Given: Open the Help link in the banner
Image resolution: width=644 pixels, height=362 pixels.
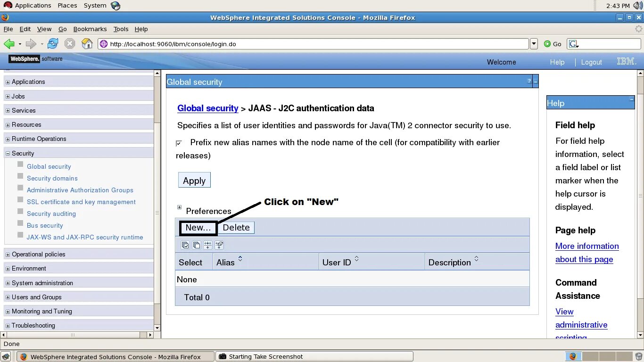Looking at the screenshot, I should (557, 62).
